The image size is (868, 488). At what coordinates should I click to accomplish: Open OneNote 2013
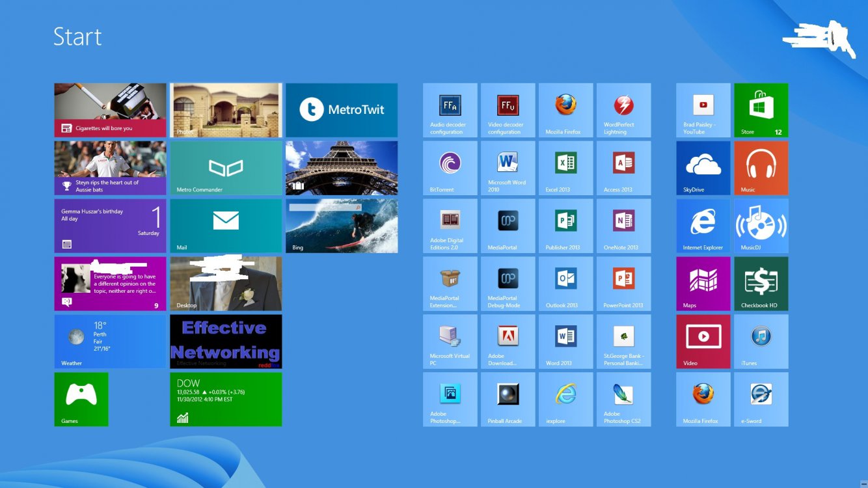click(623, 226)
